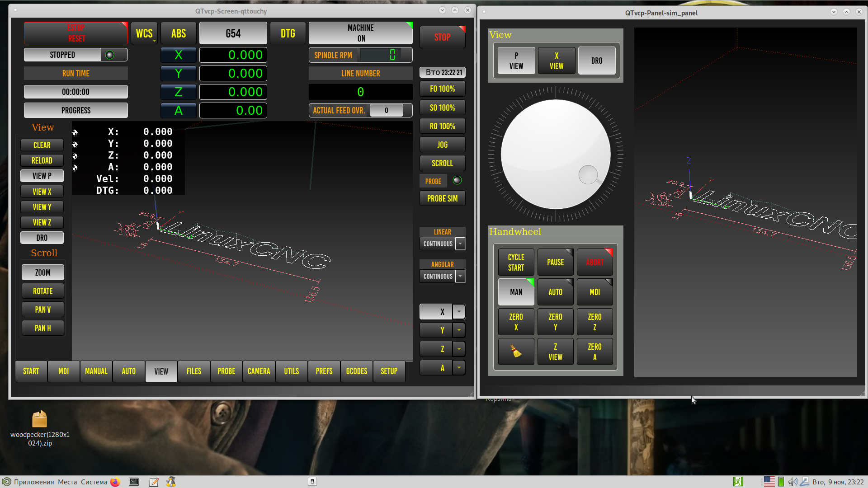Toggle PAUSE in Handwheel panel

tap(555, 262)
